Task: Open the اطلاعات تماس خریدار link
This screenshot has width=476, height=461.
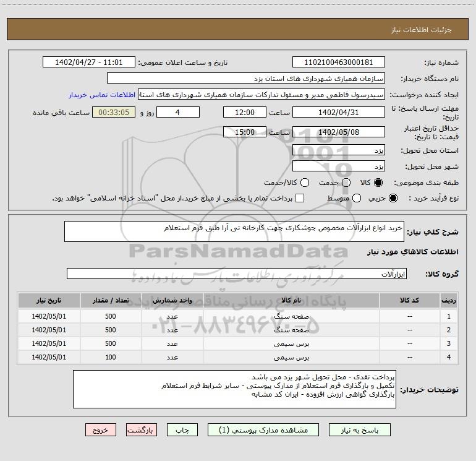Action: [x=102, y=95]
